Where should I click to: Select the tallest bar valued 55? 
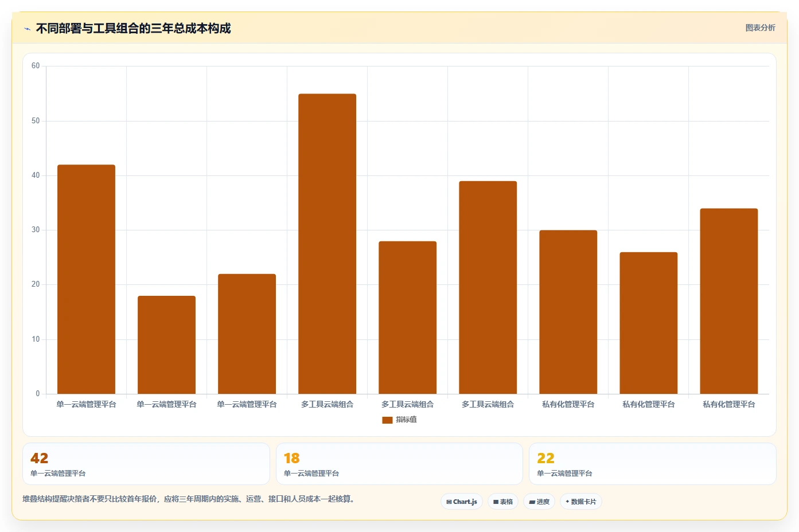327,244
